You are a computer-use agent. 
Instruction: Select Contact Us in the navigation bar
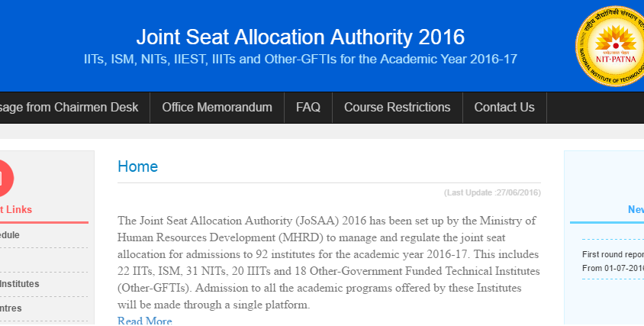tap(504, 108)
